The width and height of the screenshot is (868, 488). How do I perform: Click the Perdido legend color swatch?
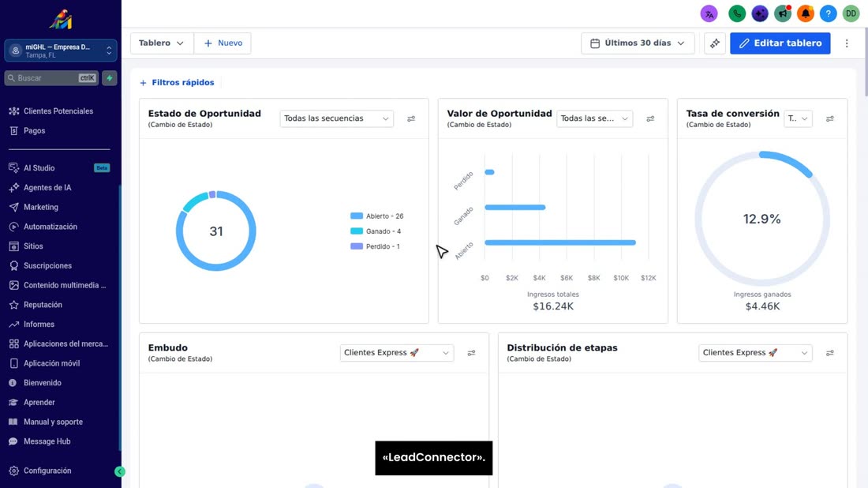[357, 246]
